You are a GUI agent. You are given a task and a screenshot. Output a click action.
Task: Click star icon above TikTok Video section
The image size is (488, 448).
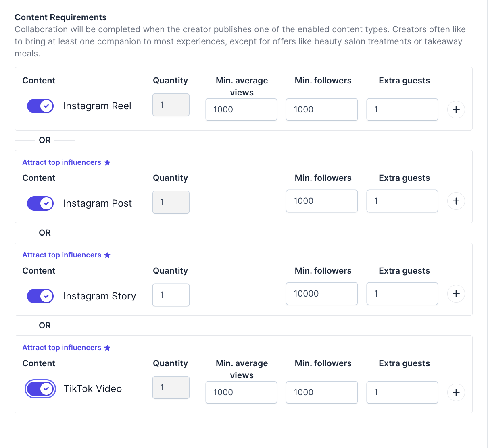click(x=107, y=348)
